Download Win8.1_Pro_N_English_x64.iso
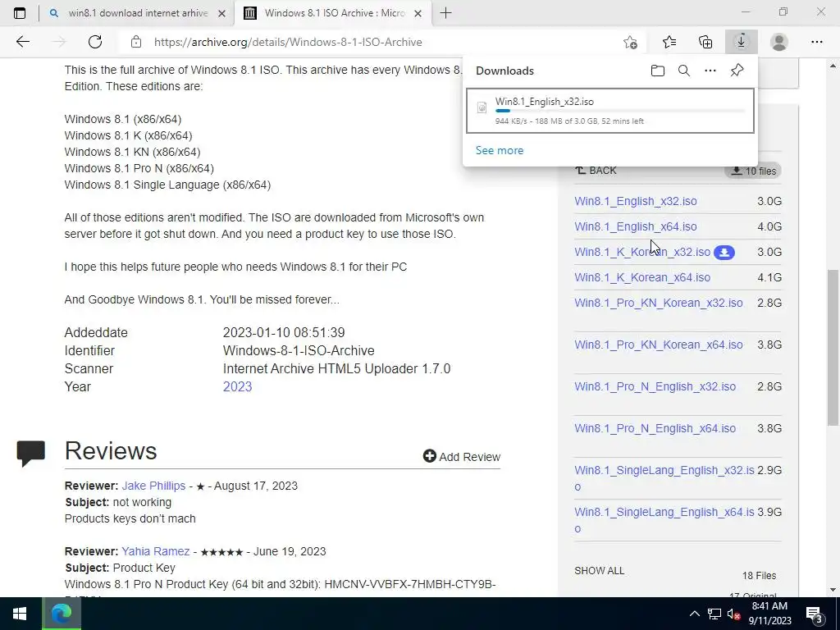Screen dimensions: 840x630 [x=655, y=428]
